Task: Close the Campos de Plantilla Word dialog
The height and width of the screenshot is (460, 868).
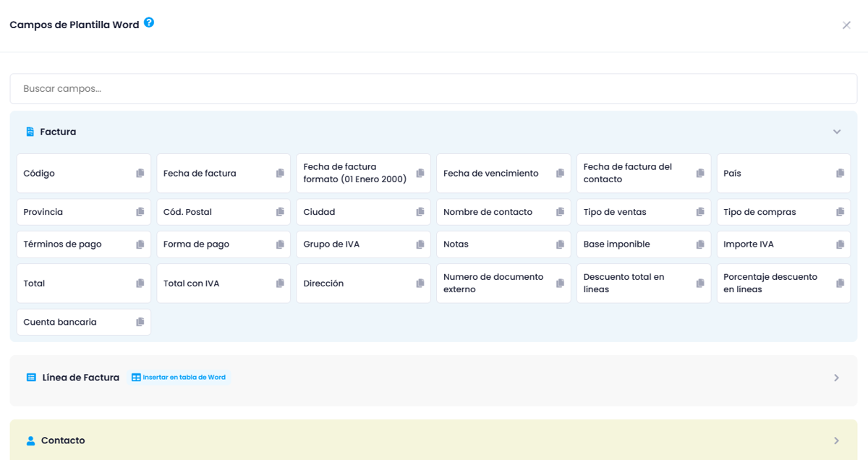Action: (846, 25)
